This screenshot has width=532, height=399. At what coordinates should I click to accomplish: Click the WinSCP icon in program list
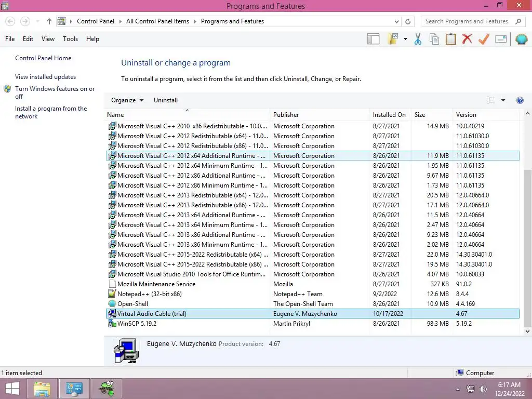(112, 323)
